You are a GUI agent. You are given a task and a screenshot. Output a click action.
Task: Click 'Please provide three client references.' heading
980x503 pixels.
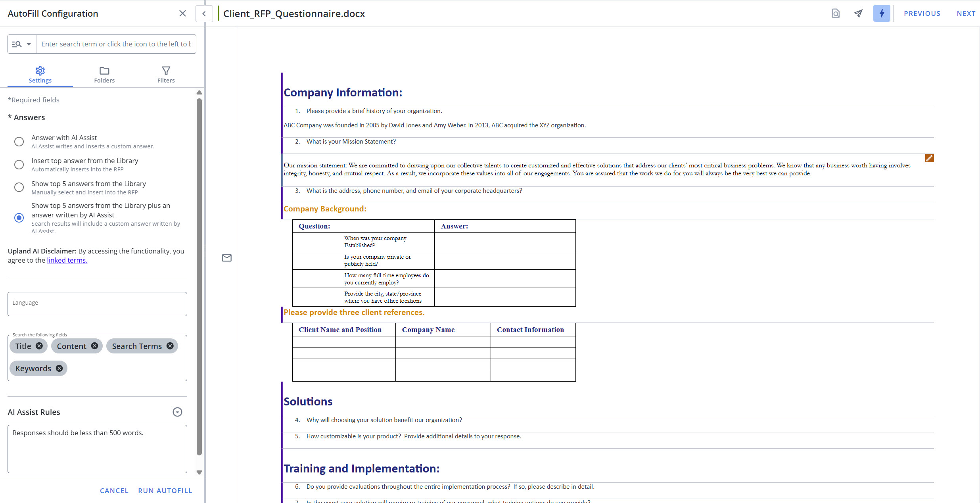(354, 313)
